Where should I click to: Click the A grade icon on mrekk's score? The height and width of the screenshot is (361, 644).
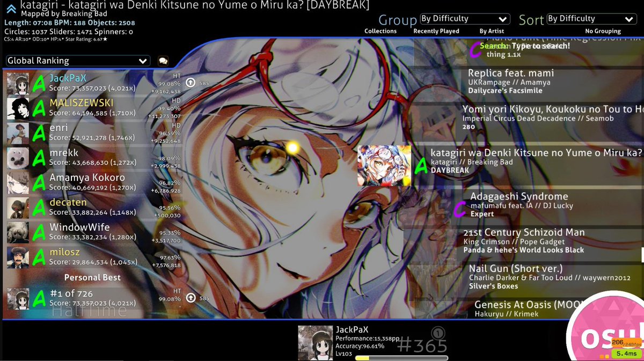pos(39,158)
